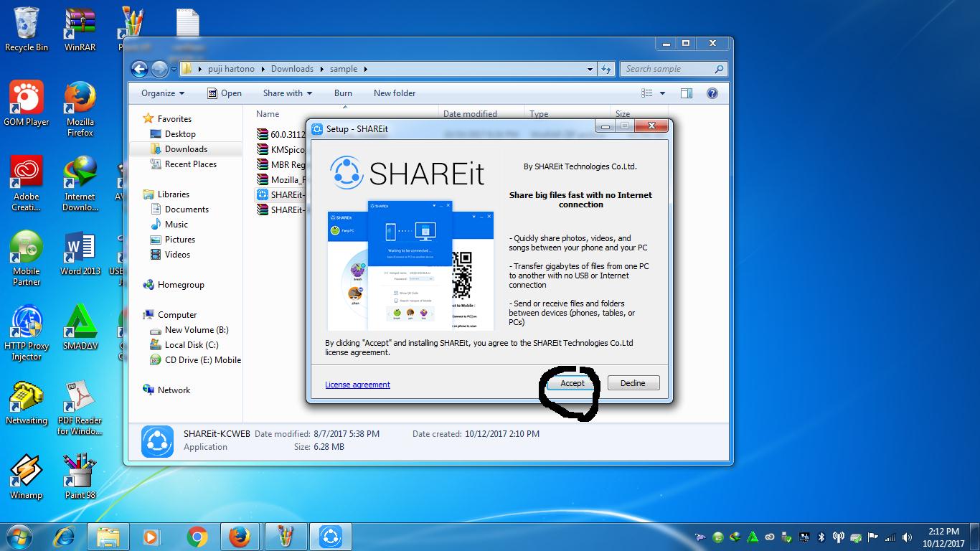The width and height of the screenshot is (980, 551).
Task: Open the Documents library
Action: pos(179,209)
